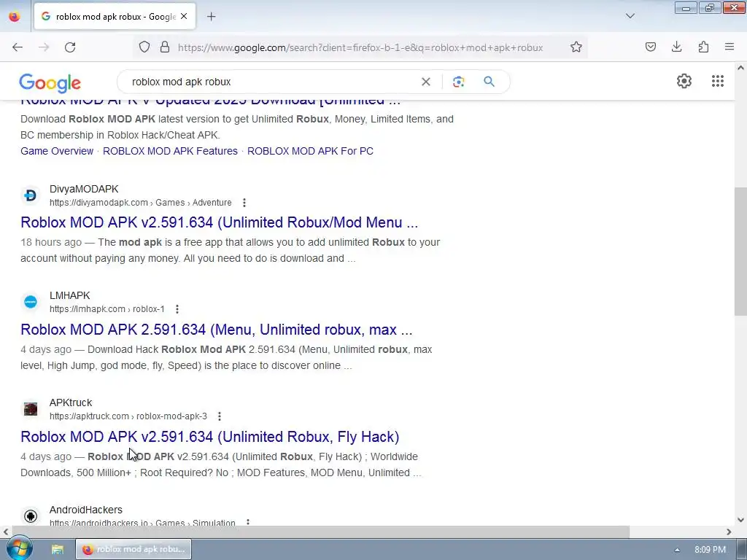The height and width of the screenshot is (560, 747).
Task: Click the scroll right arrow
Action: (729, 532)
